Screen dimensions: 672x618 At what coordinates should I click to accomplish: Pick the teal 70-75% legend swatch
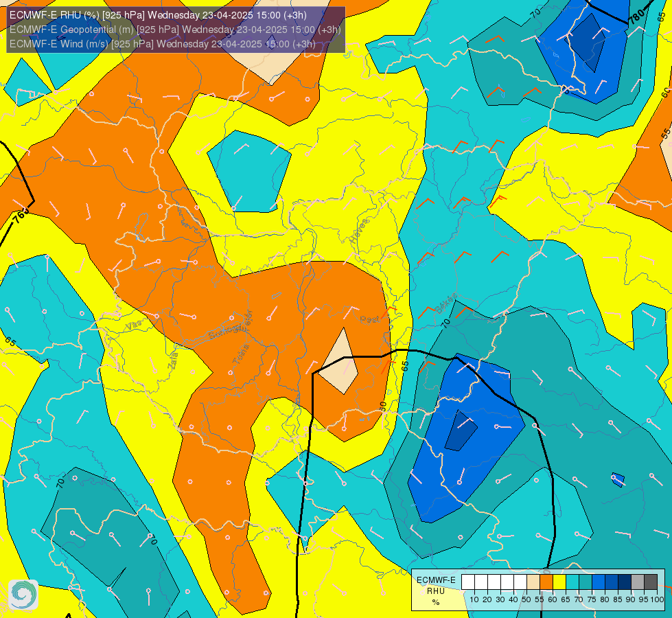[x=586, y=582]
